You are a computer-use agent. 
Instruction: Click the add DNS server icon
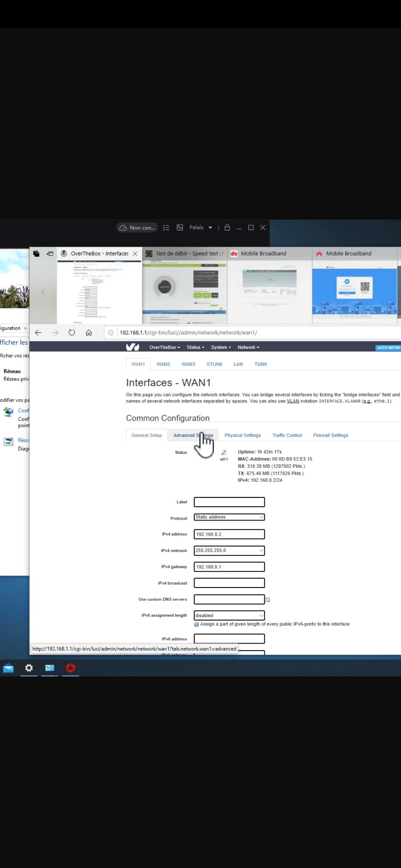(268, 599)
